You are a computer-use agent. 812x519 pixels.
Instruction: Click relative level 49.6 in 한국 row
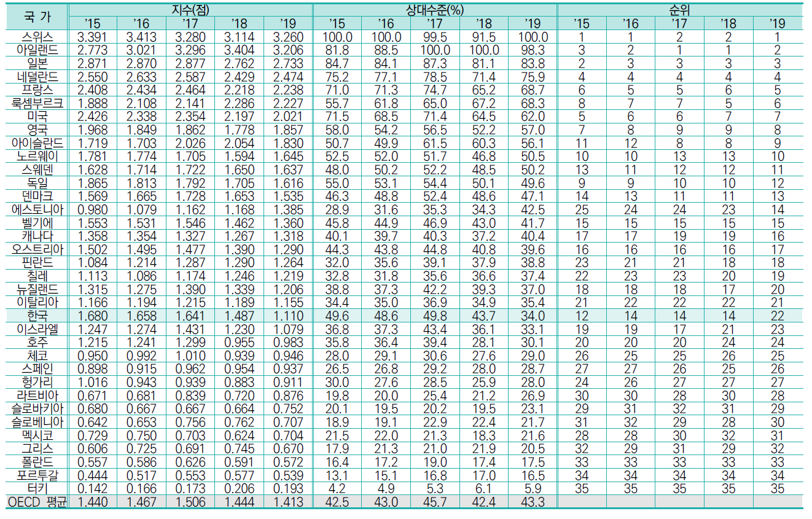click(336, 316)
